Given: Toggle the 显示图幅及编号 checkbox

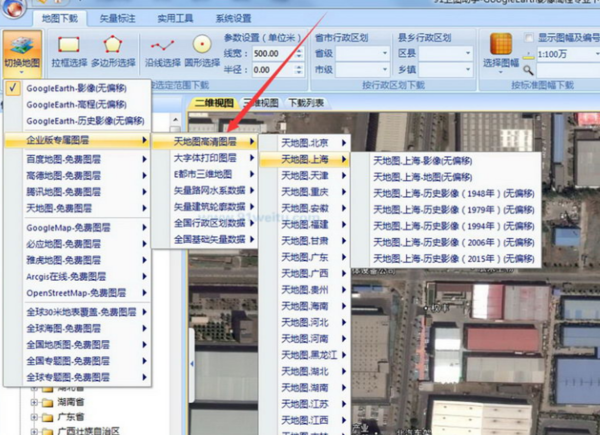Looking at the screenshot, I should pos(529,37).
